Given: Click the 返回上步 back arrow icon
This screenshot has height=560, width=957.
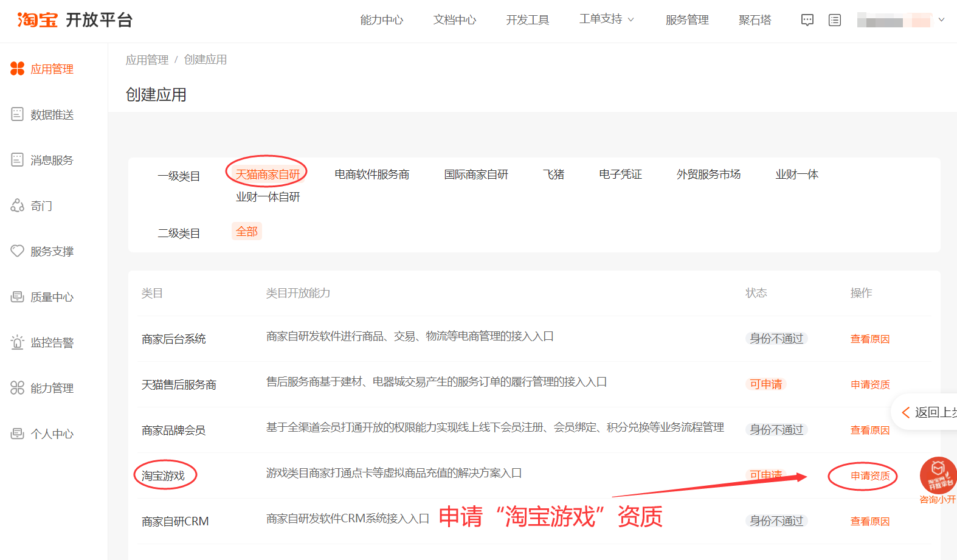Looking at the screenshot, I should [x=906, y=413].
